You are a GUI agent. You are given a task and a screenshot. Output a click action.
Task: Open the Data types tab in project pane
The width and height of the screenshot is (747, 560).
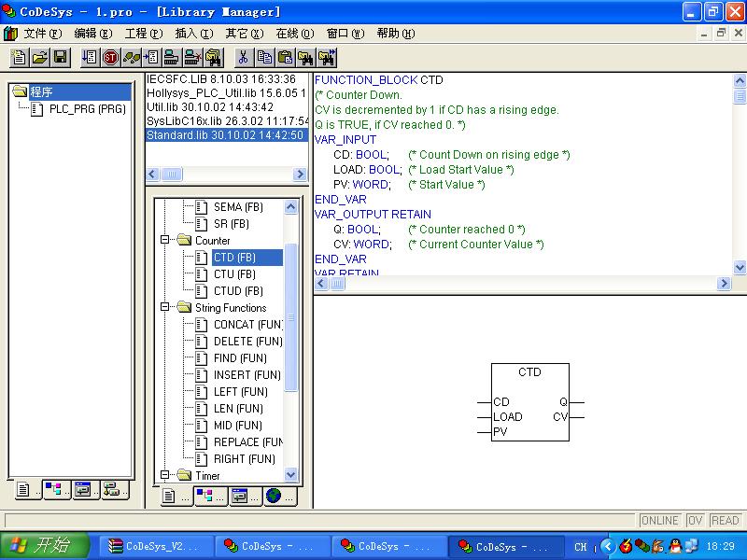point(55,489)
